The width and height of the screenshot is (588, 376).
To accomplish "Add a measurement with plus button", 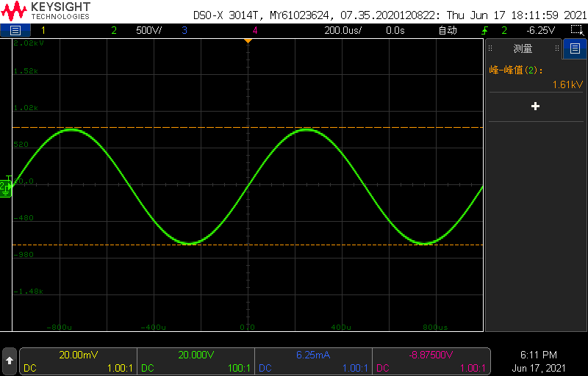I will point(535,106).
